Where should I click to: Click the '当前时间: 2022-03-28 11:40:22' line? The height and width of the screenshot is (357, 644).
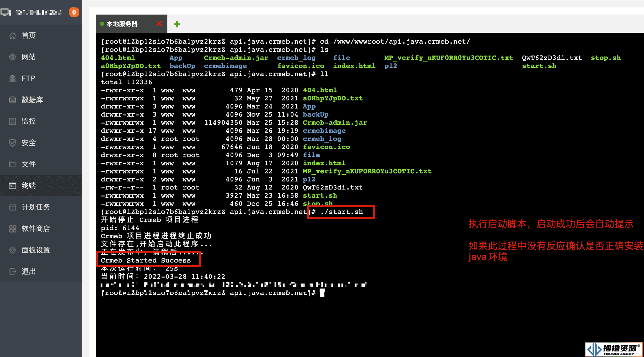[x=163, y=277]
